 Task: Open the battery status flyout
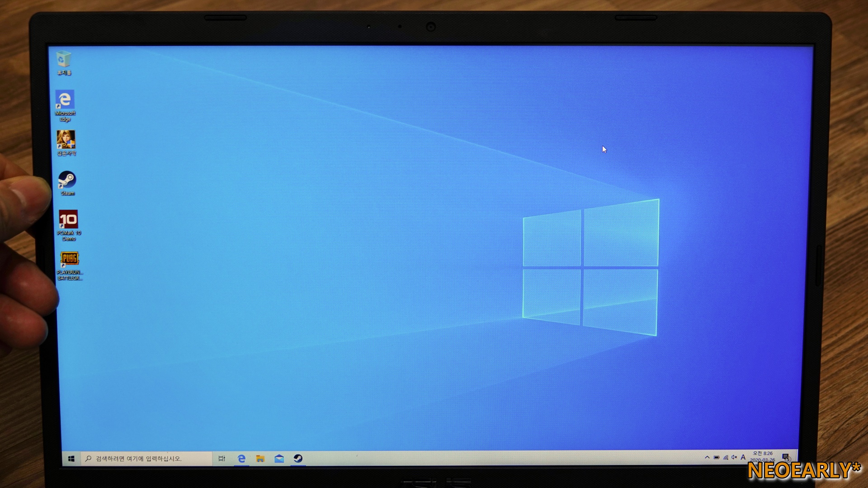tap(717, 457)
